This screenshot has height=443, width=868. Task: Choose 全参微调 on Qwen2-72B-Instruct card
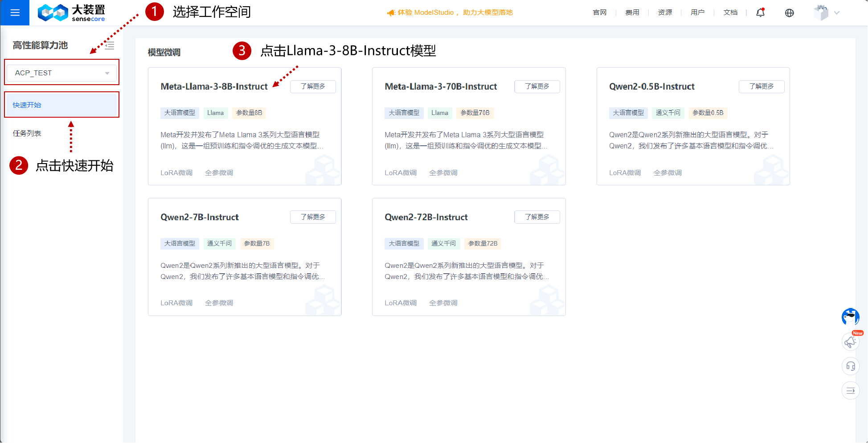443,303
